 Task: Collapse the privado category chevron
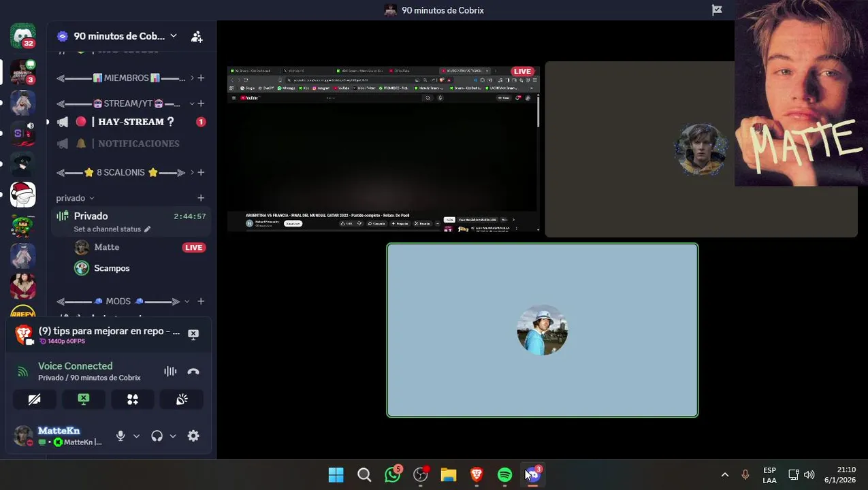coord(92,198)
